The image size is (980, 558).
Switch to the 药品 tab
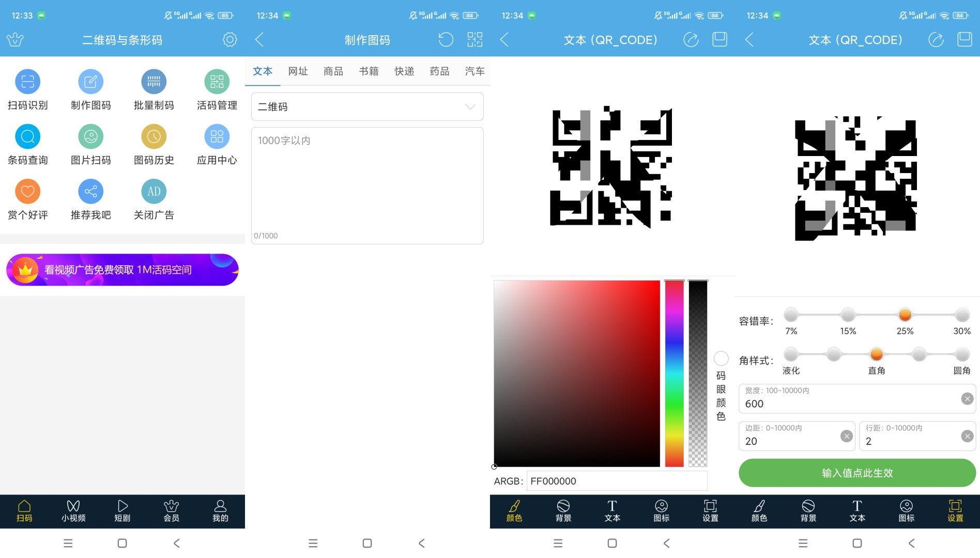pos(439,71)
